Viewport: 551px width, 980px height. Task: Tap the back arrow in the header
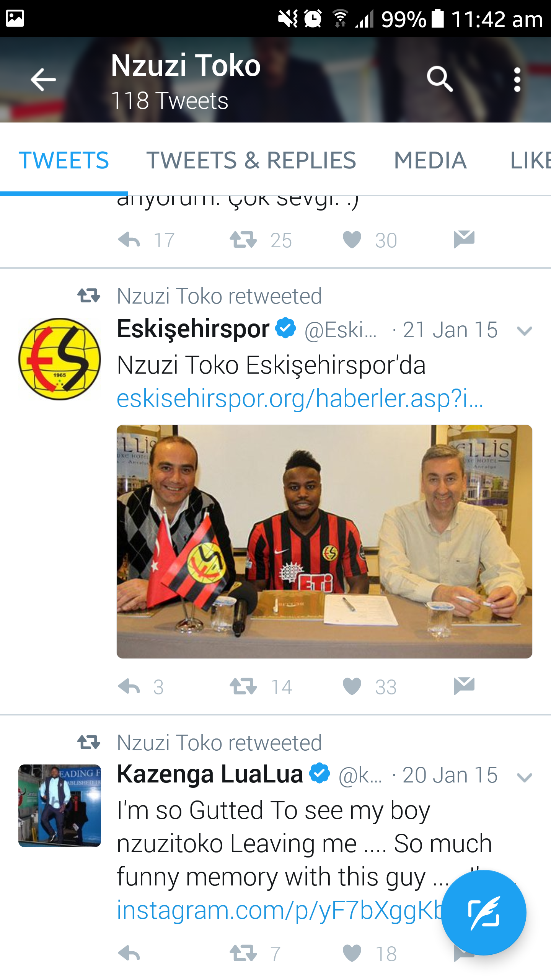coord(43,80)
